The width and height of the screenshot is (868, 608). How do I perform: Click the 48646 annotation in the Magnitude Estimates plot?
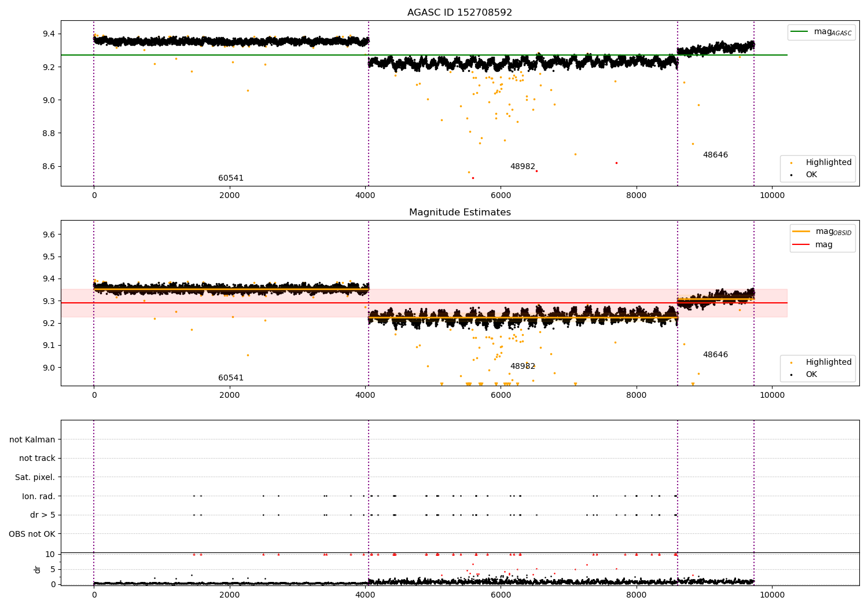click(715, 355)
